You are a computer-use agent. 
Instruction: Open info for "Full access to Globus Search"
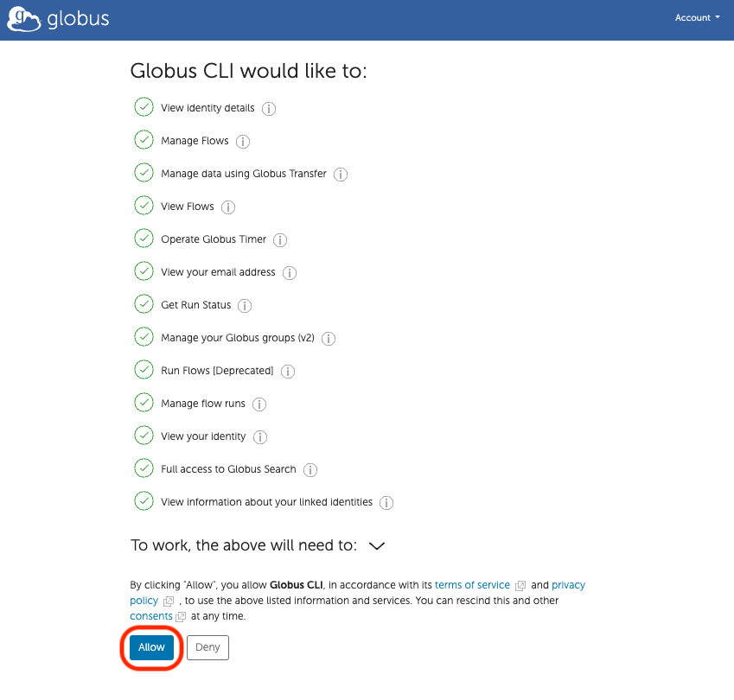(310, 469)
